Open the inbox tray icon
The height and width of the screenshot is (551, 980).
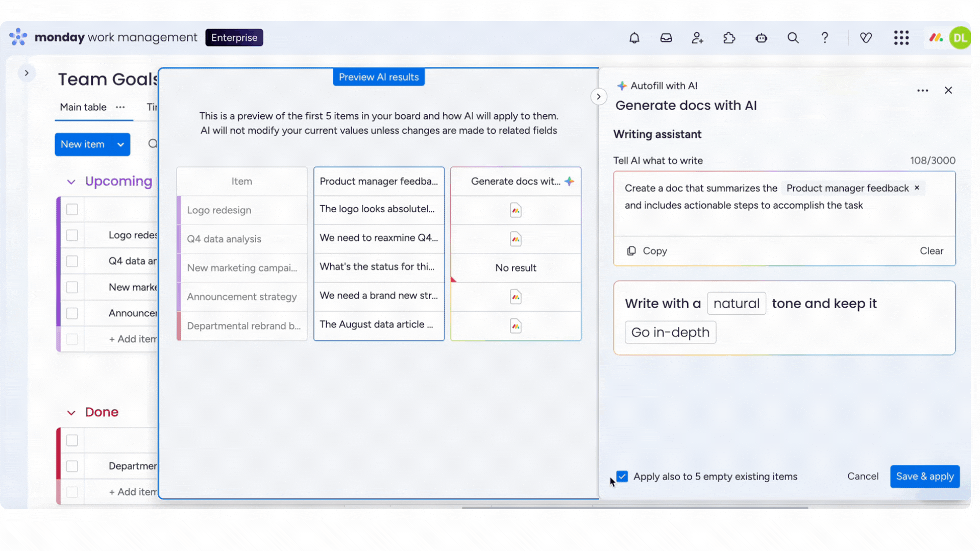pyautogui.click(x=666, y=38)
